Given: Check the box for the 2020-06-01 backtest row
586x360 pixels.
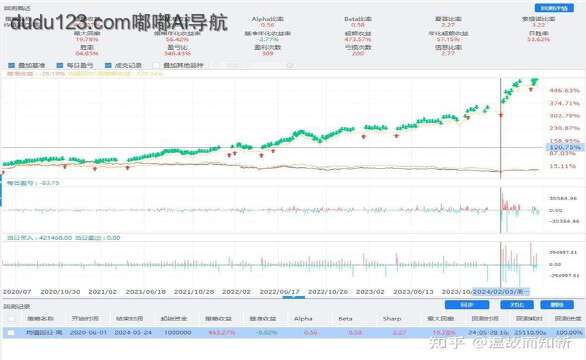Looking at the screenshot, I should [x=11, y=332].
